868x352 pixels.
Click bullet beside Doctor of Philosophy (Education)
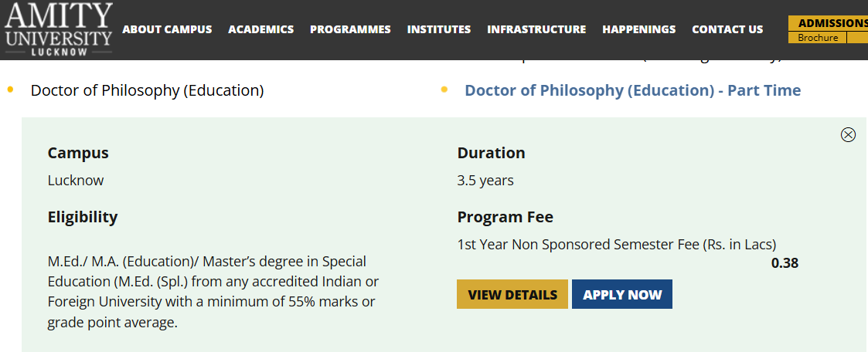[10, 90]
